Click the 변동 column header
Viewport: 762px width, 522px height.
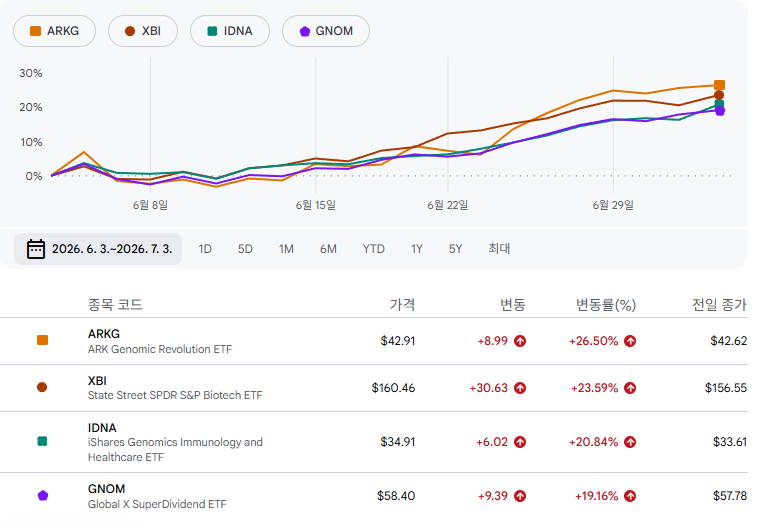tap(513, 305)
